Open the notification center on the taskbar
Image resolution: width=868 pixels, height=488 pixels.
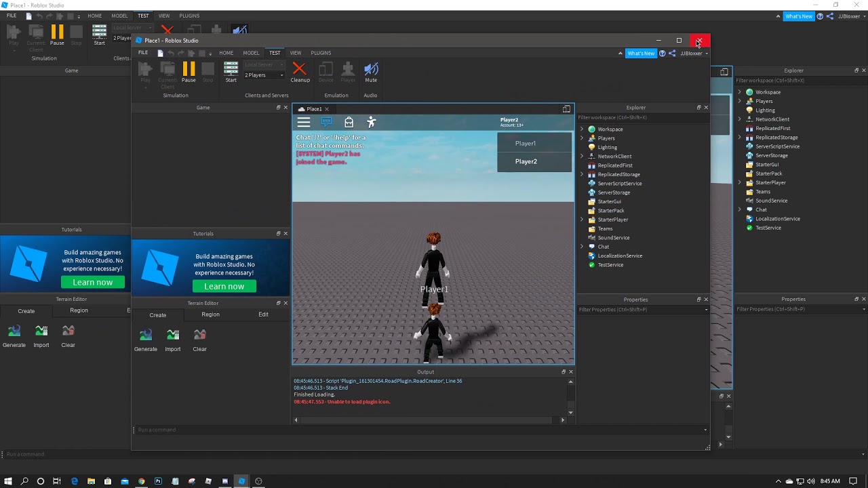pos(853,481)
